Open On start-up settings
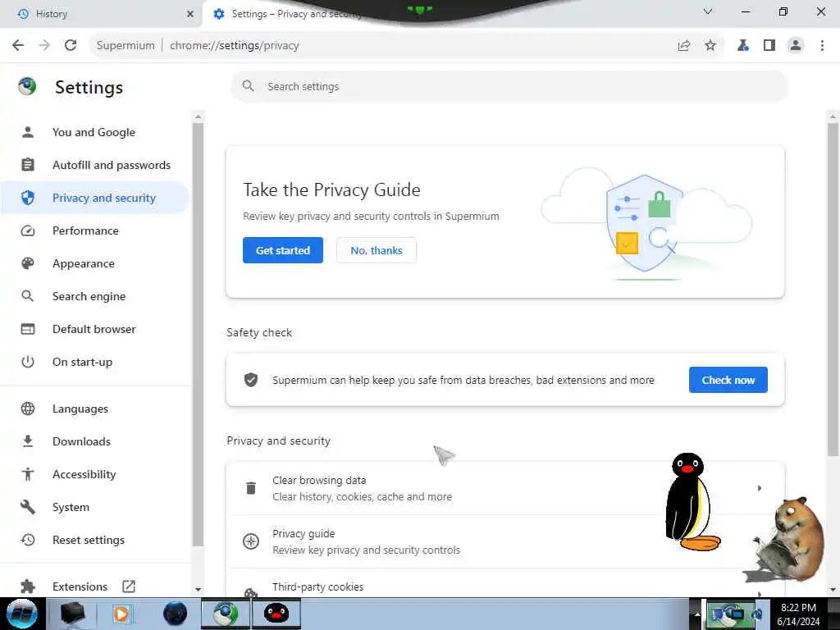 [95, 362]
